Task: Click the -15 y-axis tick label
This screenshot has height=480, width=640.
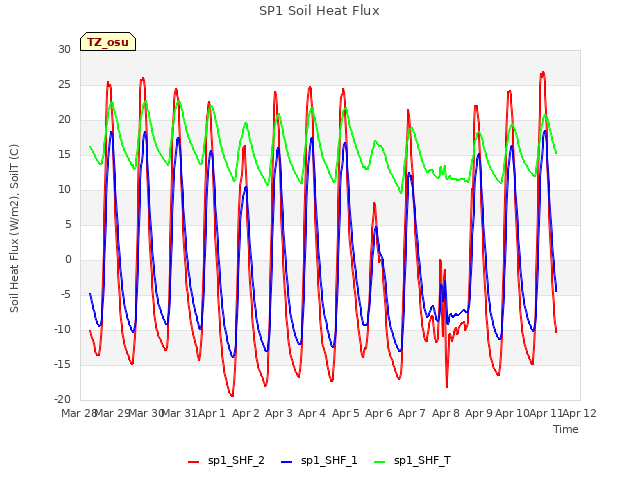Action: (62, 364)
